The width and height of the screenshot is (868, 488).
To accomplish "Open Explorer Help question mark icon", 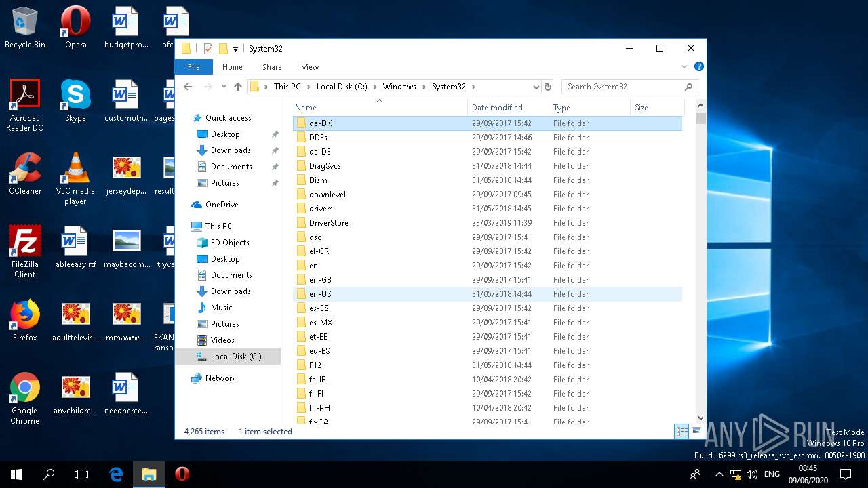I will click(x=699, y=66).
